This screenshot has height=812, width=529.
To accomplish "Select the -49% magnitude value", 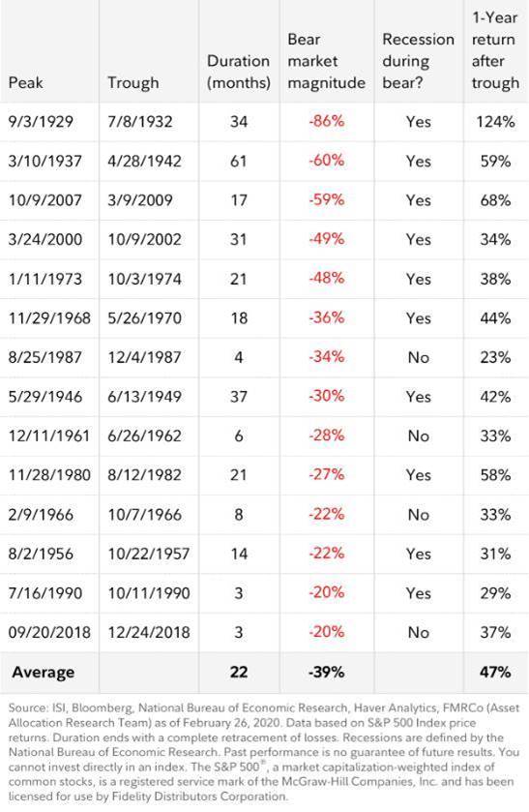I will 327,239.
